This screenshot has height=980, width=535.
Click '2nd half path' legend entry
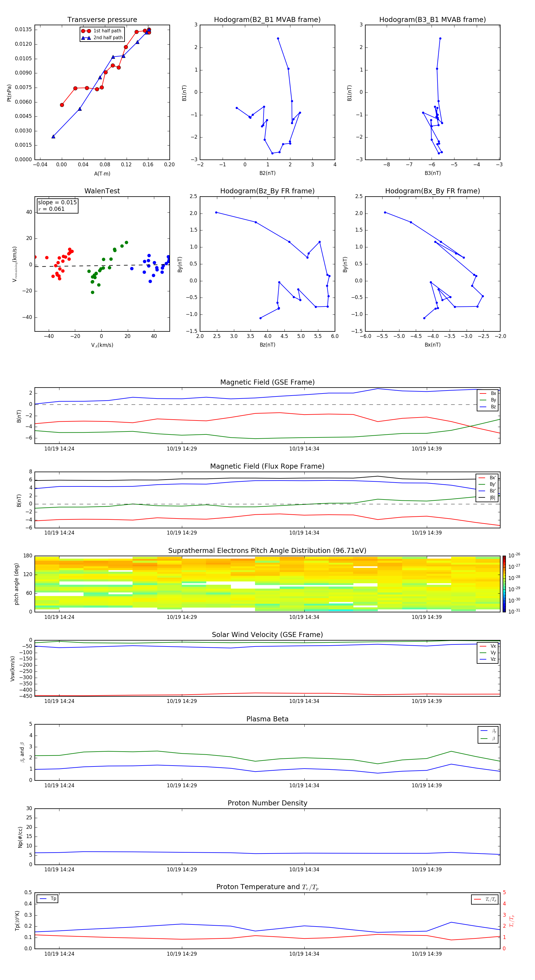(102, 38)
